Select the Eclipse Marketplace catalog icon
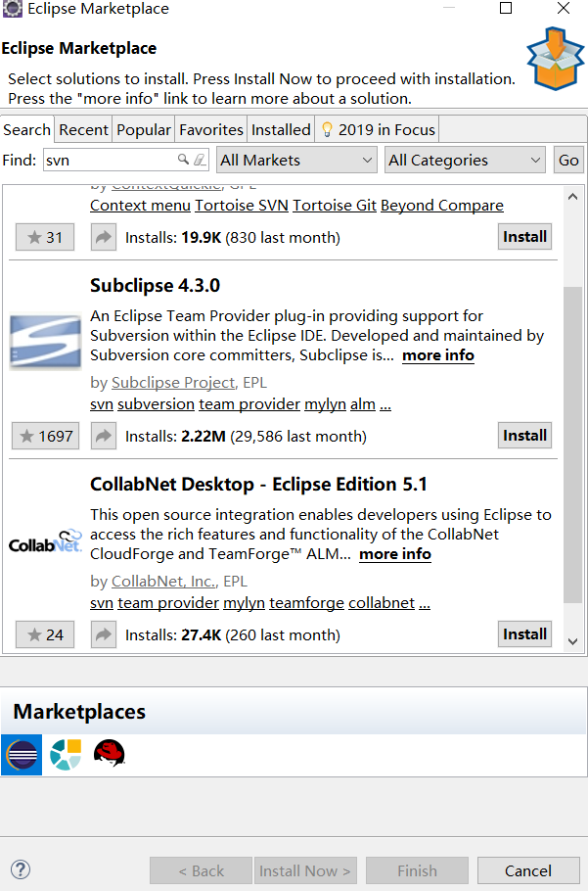This screenshot has height=891, width=588. pos(22,755)
